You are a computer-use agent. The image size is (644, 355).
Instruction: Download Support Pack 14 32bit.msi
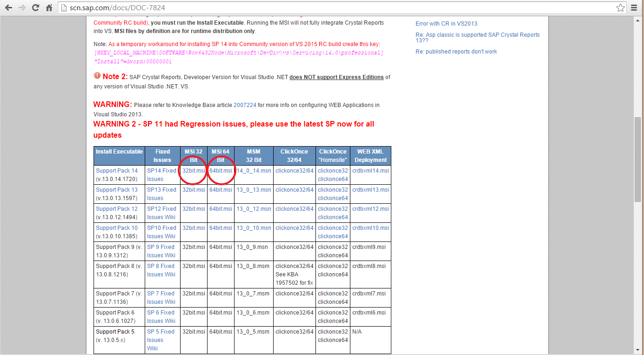(x=194, y=171)
